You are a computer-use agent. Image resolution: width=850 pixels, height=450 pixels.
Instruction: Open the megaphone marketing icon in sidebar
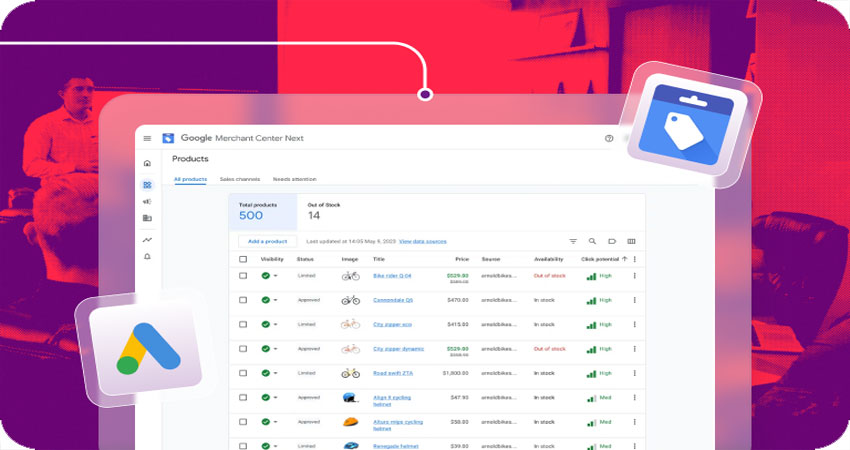(x=147, y=202)
